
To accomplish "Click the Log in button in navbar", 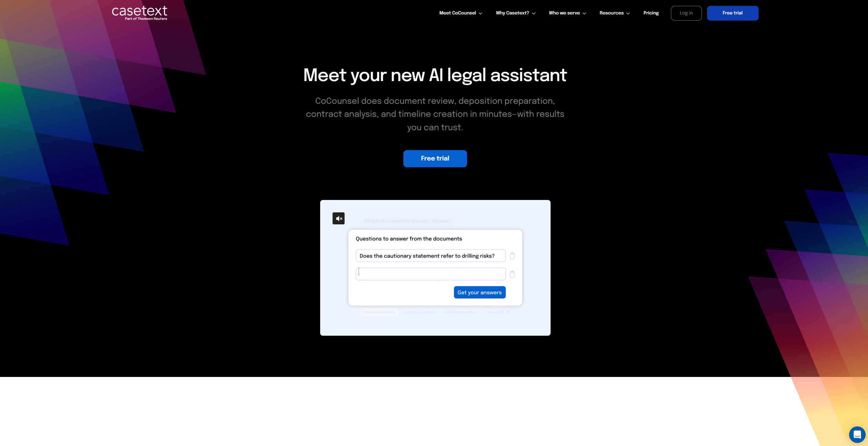I will click(x=686, y=13).
